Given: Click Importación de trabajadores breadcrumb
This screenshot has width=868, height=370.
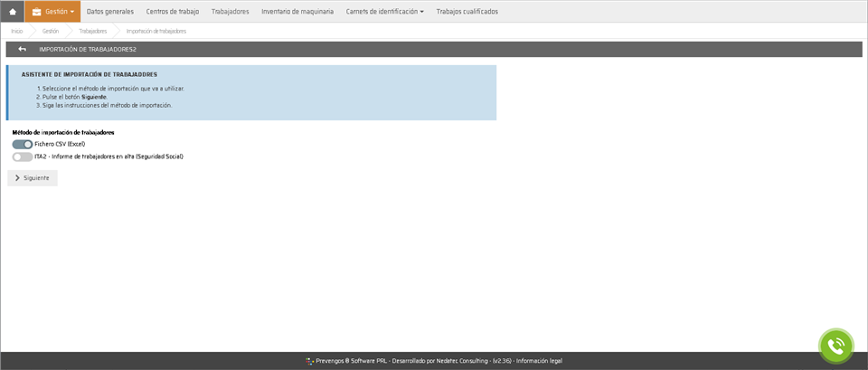Looking at the screenshot, I should click(x=156, y=31).
